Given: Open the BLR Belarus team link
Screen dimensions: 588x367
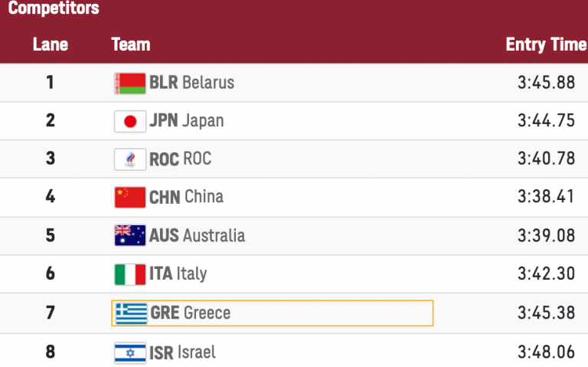Looking at the screenshot, I should click(191, 83).
